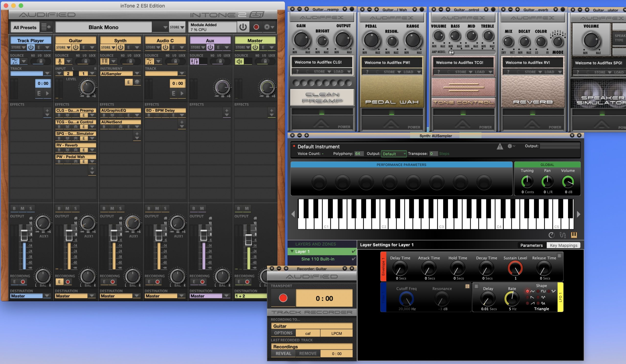Select the Synth channel title
The width and height of the screenshot is (626, 364).
[120, 41]
